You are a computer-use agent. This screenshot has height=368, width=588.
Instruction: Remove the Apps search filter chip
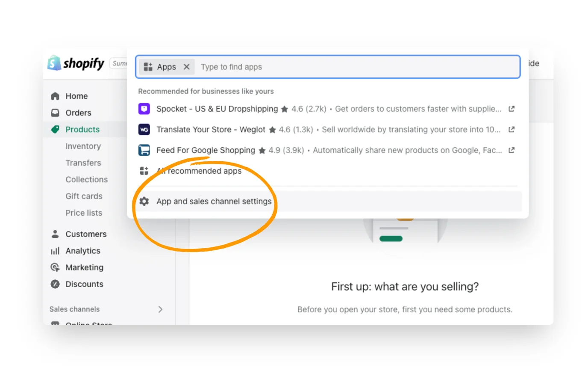coord(186,67)
